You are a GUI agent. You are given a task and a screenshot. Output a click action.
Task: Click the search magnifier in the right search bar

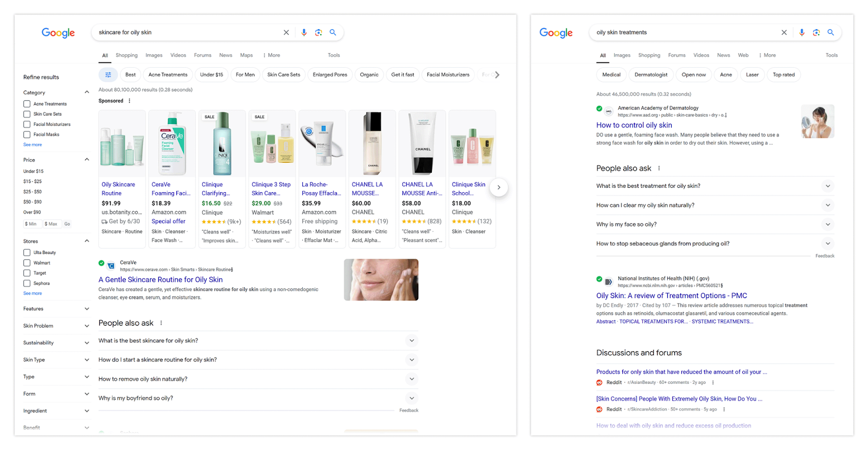tap(831, 33)
